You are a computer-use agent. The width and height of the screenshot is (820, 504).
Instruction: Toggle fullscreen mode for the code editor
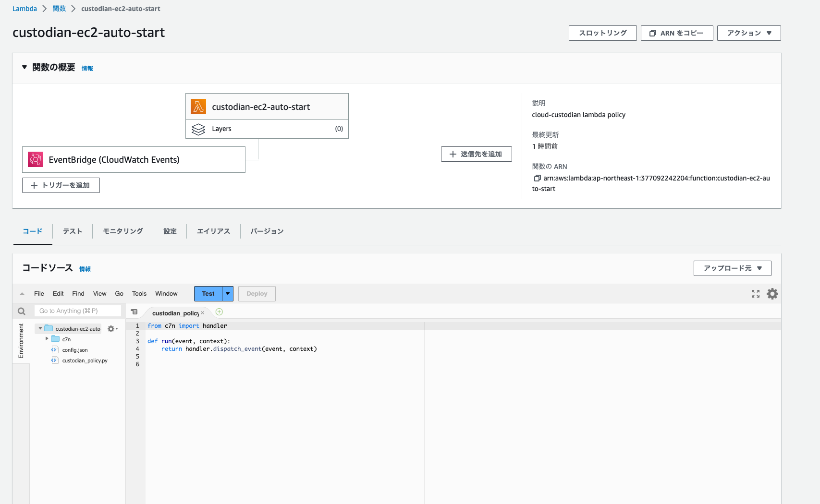pos(756,294)
